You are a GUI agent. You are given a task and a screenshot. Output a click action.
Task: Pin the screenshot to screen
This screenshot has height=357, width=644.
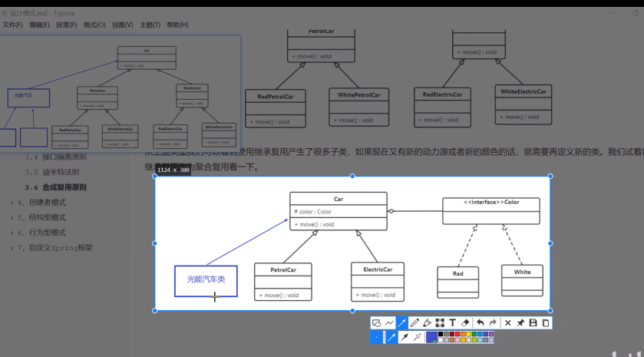click(520, 323)
